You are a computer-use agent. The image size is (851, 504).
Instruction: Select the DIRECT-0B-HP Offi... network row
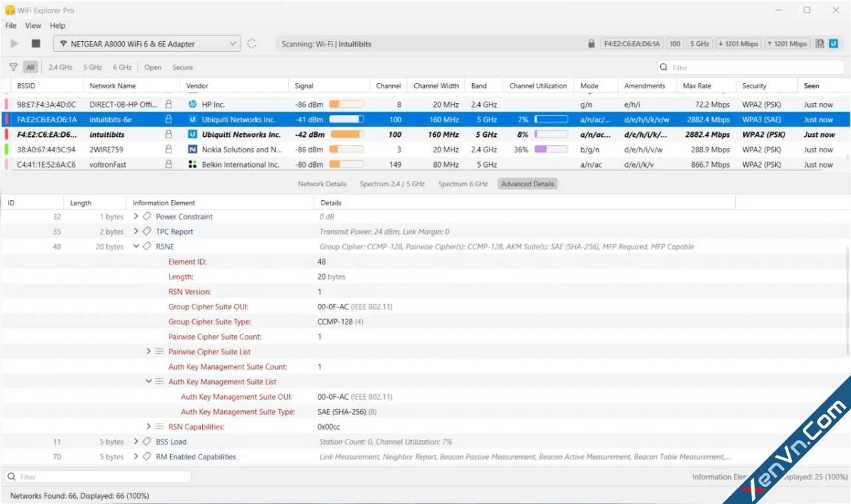click(425, 104)
